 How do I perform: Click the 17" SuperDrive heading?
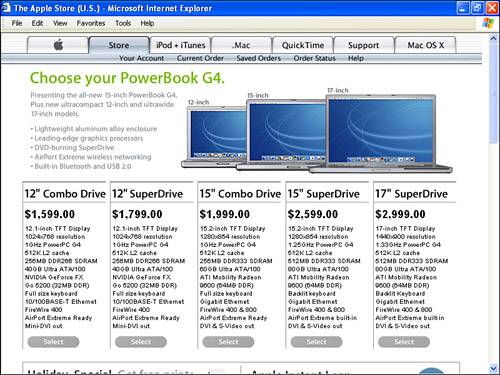pyautogui.click(x=411, y=194)
